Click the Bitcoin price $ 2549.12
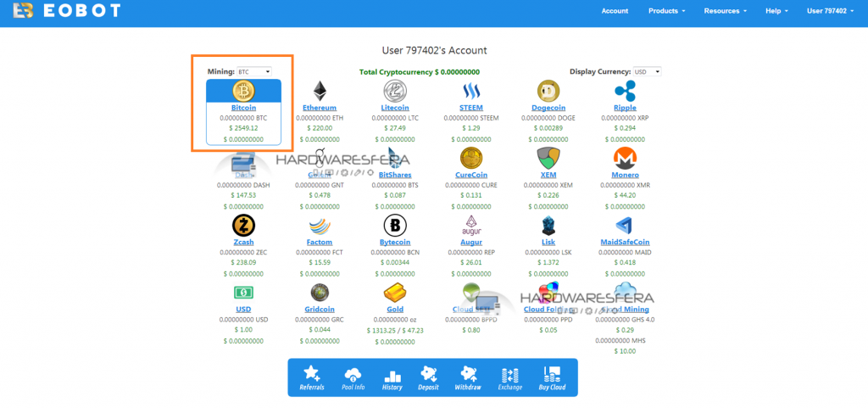The image size is (868, 408). [x=243, y=128]
